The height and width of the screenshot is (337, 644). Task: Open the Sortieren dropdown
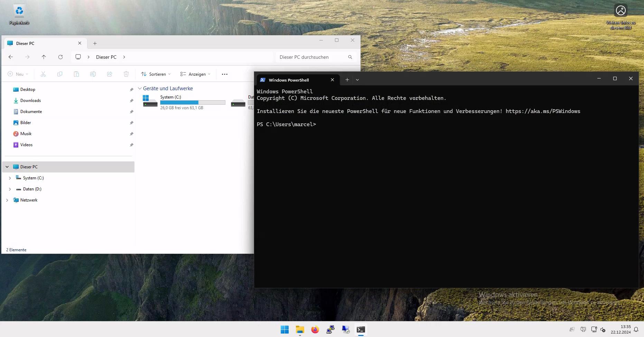156,74
